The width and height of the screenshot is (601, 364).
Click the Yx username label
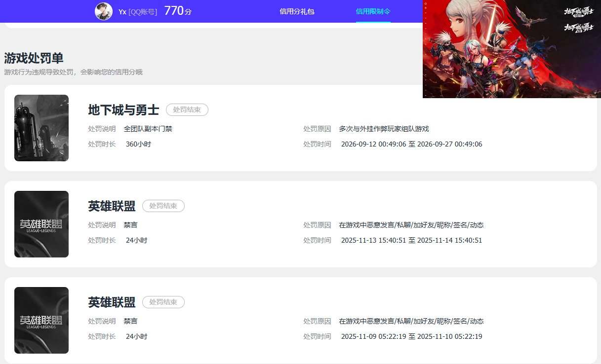(x=122, y=11)
